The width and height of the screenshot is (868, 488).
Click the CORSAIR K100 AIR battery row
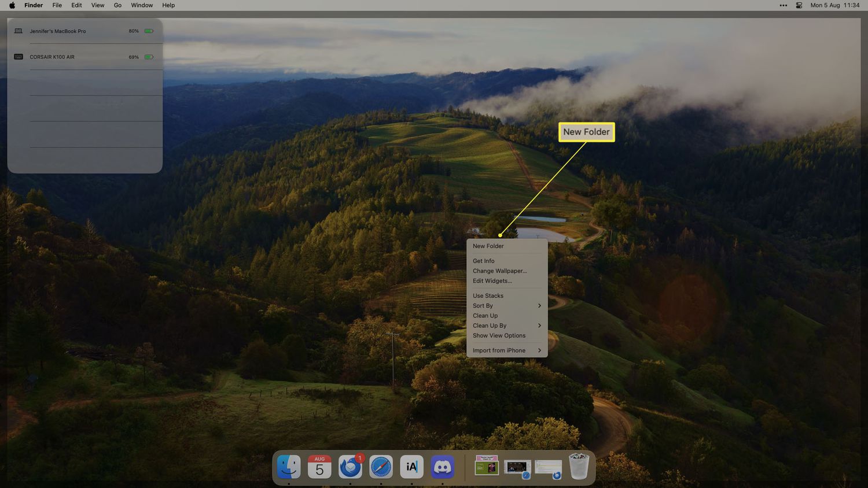pyautogui.click(x=84, y=57)
